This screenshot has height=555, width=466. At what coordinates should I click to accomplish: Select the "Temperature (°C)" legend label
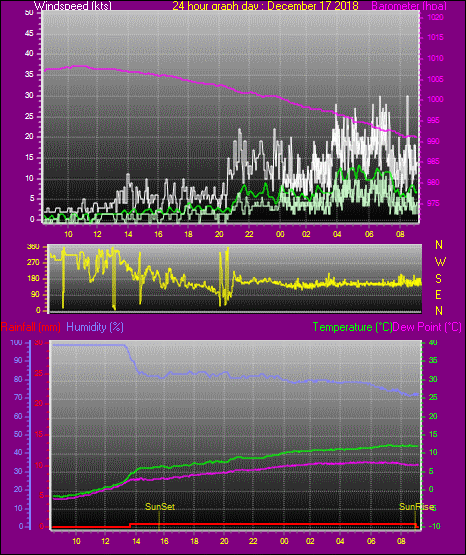[x=352, y=327]
